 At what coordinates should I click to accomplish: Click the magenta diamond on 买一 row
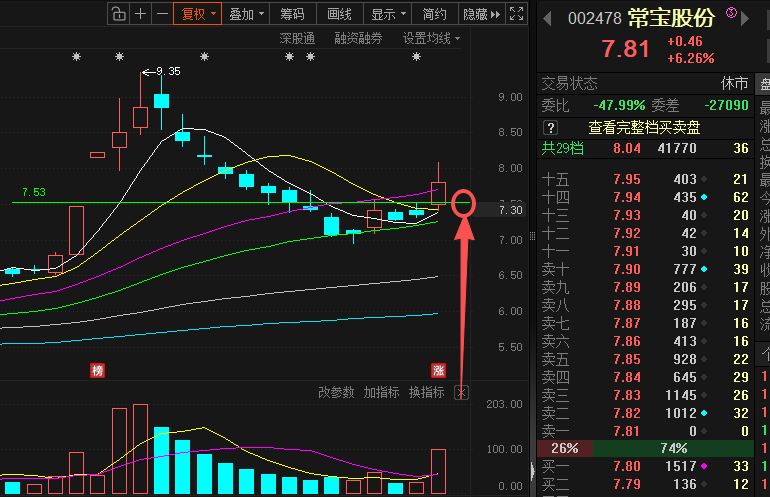[x=704, y=466]
